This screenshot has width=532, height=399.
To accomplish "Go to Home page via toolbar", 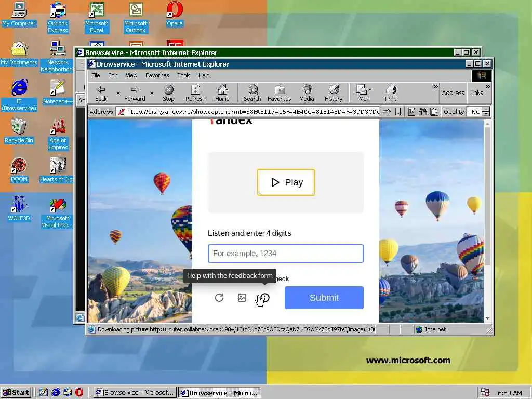I will tap(222, 94).
